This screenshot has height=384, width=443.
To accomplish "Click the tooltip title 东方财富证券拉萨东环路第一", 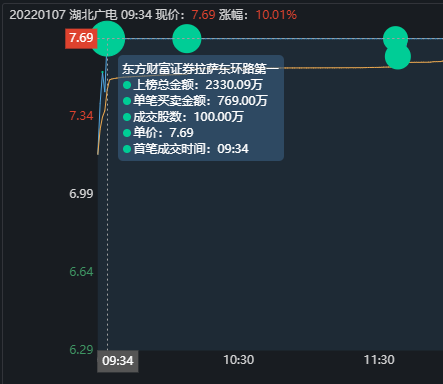I will tap(200, 69).
